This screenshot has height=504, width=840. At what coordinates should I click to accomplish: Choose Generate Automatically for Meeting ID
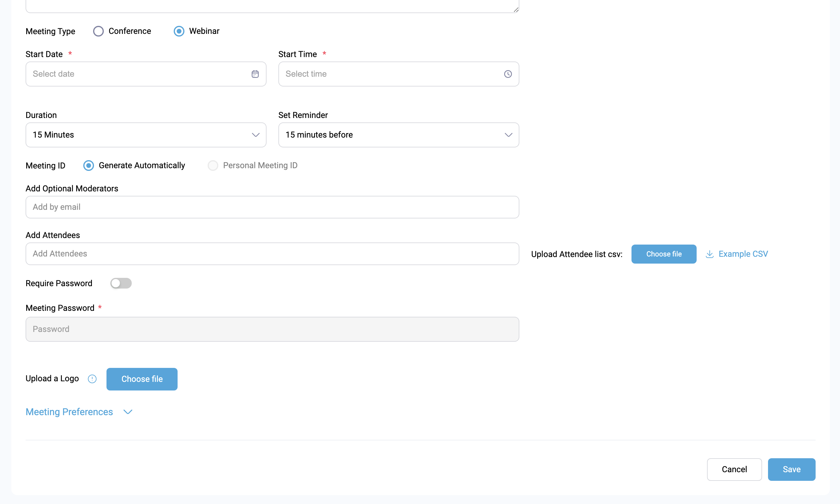(88, 166)
